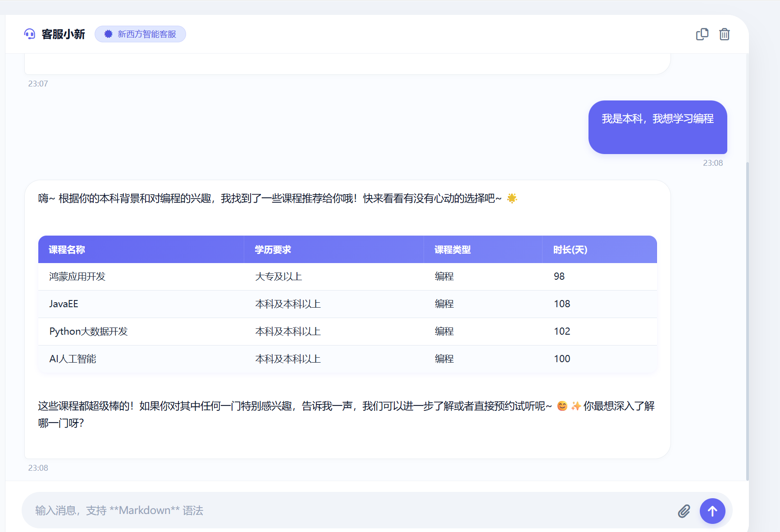Click the 23:07 timestamp

(x=38, y=84)
